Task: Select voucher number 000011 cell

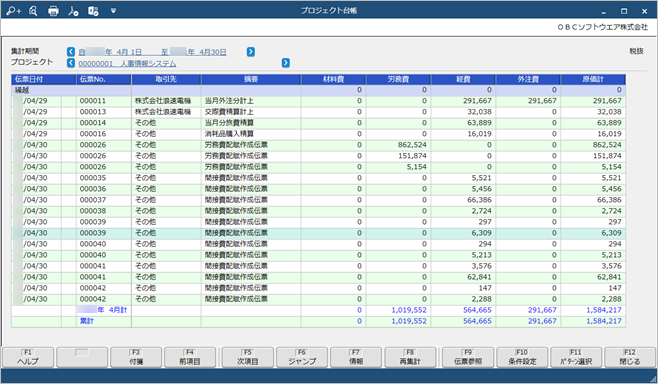Action: 104,101
